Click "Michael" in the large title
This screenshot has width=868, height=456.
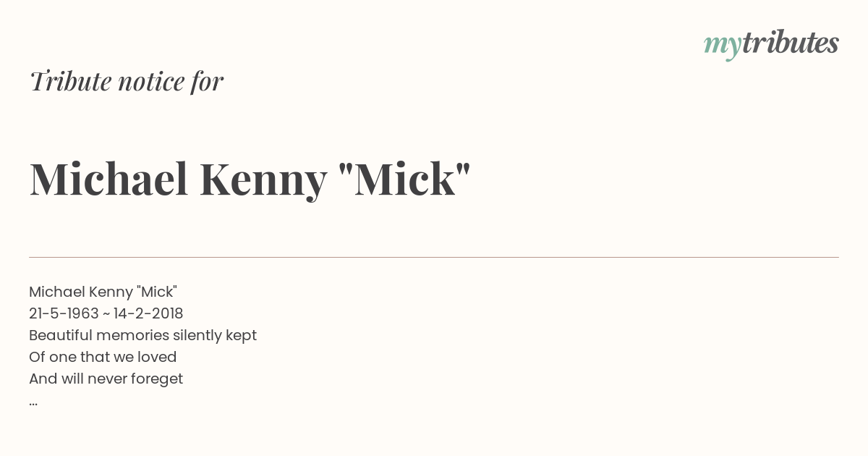[109, 179]
